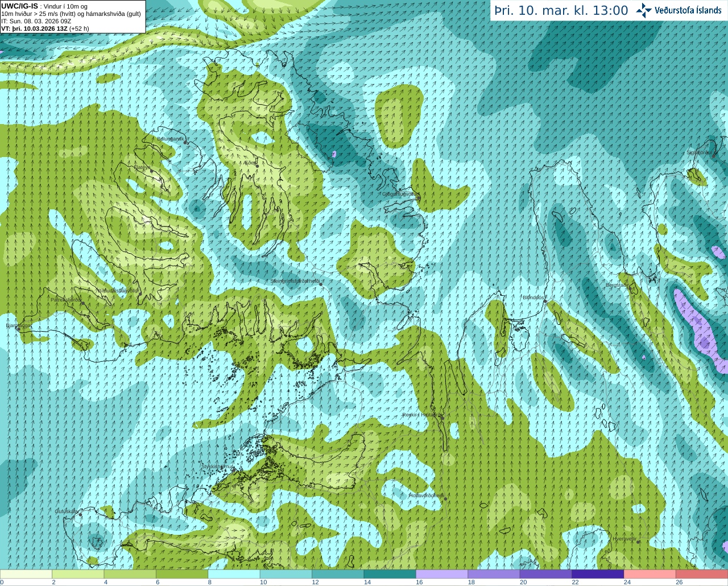Click the '10m hviður > 25 m/s' description line

71,14
